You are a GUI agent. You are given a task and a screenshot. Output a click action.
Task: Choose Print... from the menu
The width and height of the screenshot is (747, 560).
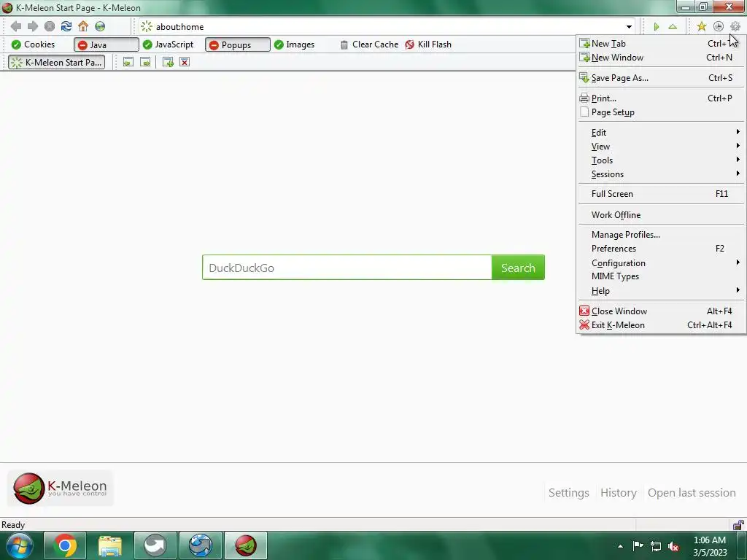pos(661,98)
